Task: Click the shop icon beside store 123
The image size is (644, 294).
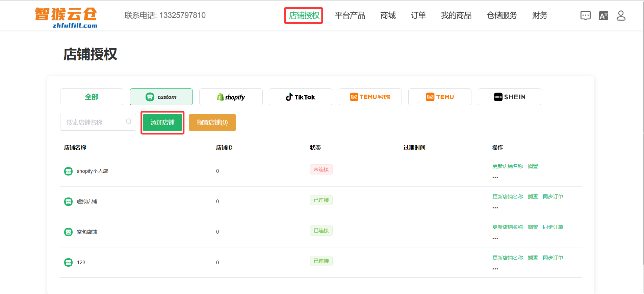Action: pos(68,262)
